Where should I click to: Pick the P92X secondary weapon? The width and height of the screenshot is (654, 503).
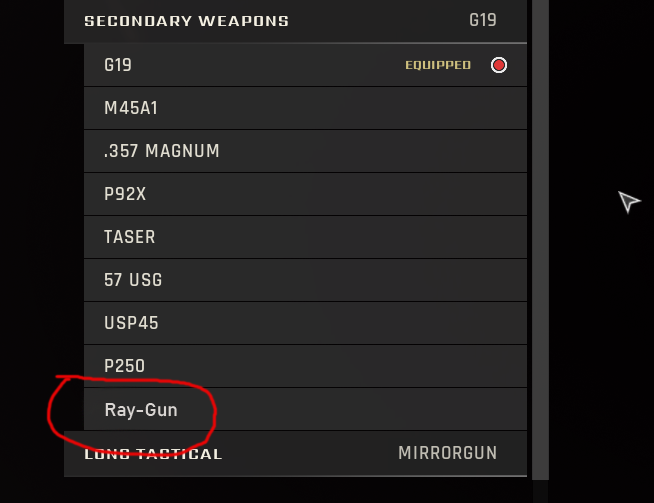125,194
